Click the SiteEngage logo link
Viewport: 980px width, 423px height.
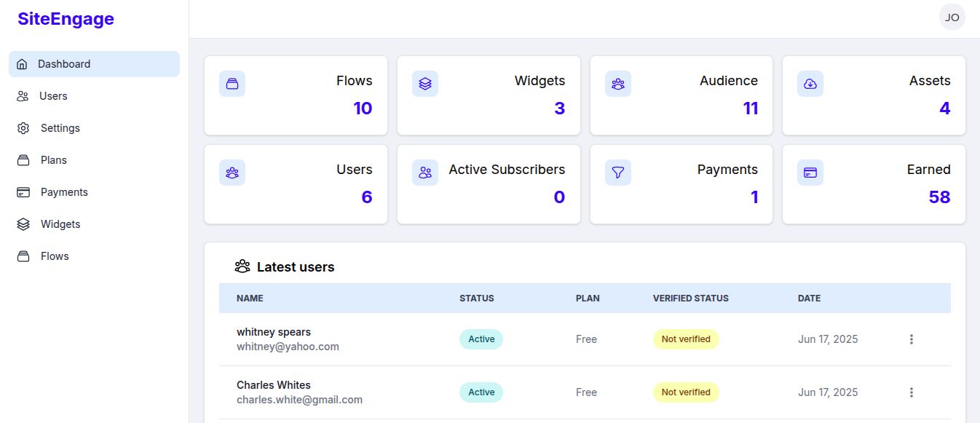coord(66,19)
